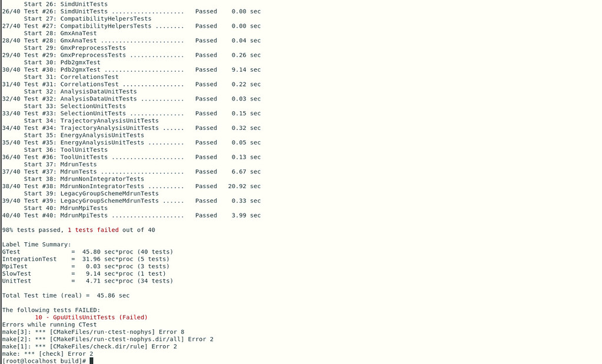
Task: Click the make[1] check.dir/rule Error 2 line
Action: (x=89, y=346)
